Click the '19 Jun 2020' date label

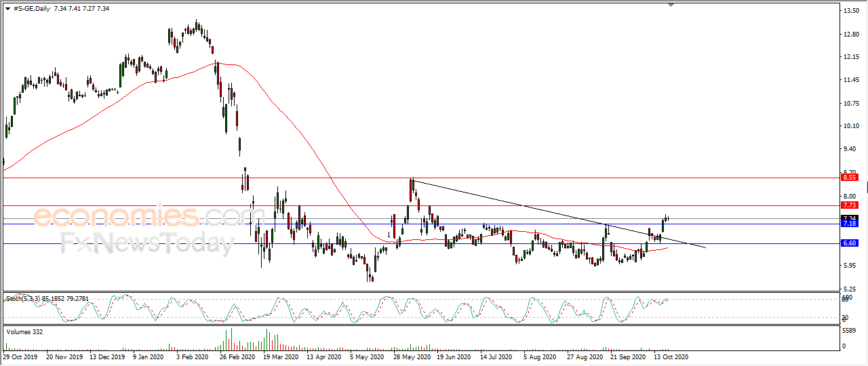(x=454, y=356)
